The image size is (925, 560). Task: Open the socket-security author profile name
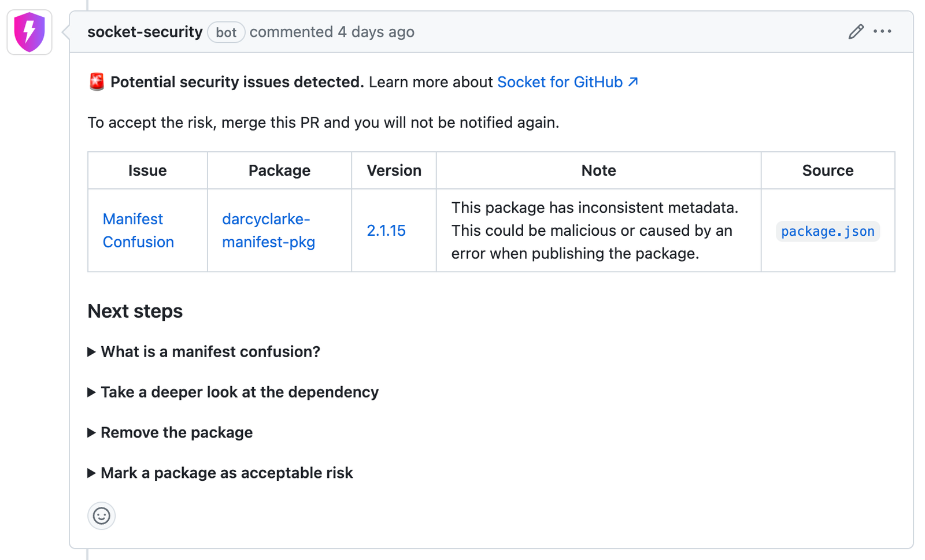[145, 32]
